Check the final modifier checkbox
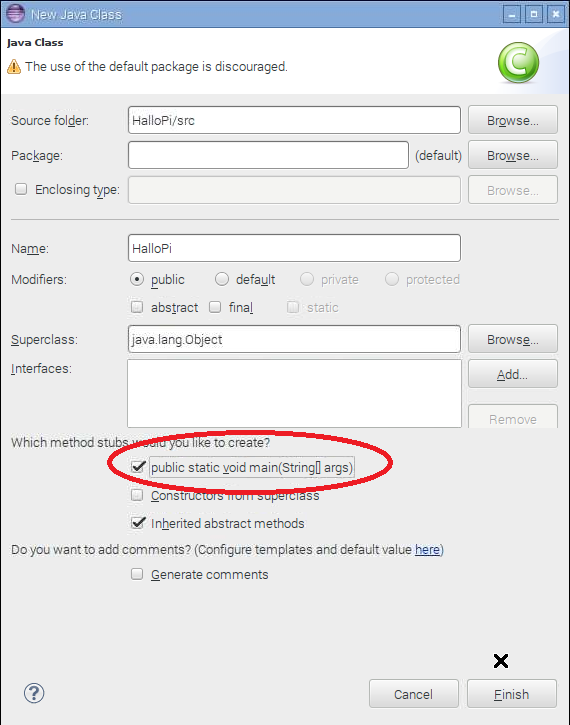570x725 pixels. 215,307
